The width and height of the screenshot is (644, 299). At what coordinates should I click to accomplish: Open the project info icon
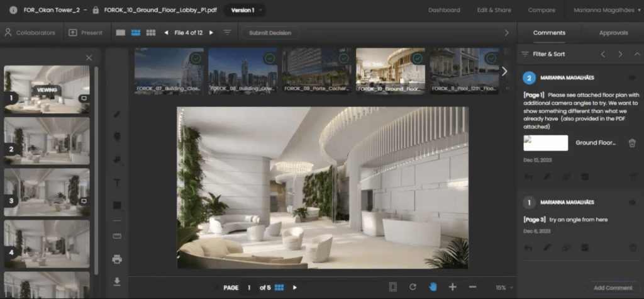coord(13,10)
